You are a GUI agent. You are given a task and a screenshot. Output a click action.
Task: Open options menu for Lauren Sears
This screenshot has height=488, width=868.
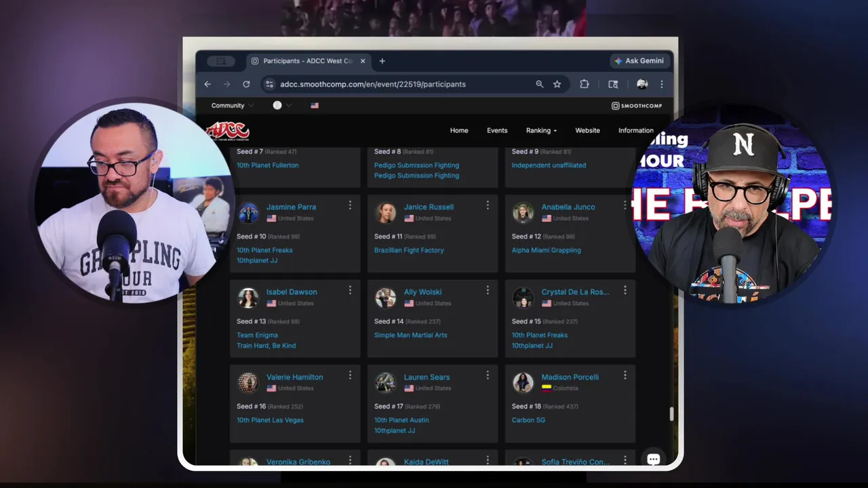pos(487,375)
